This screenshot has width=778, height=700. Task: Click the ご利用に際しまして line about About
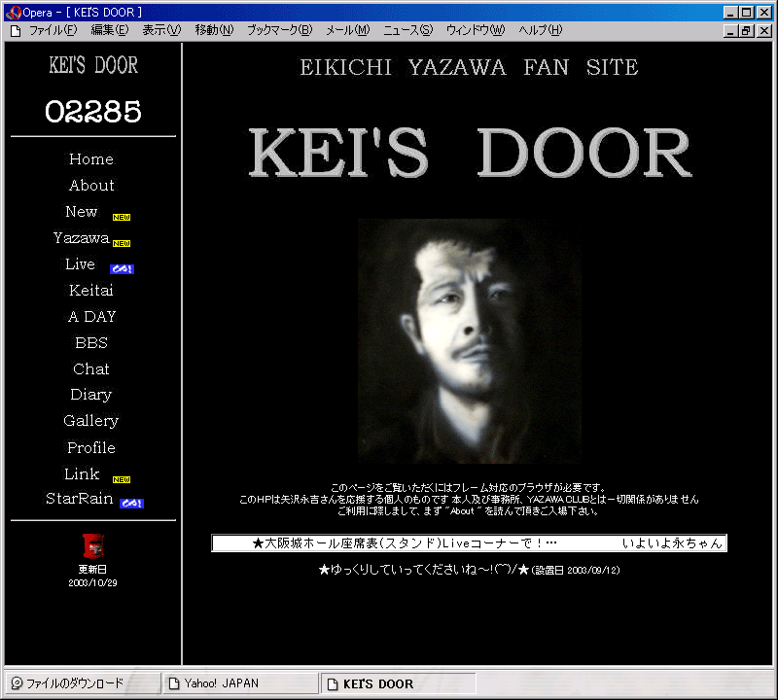pos(468,511)
